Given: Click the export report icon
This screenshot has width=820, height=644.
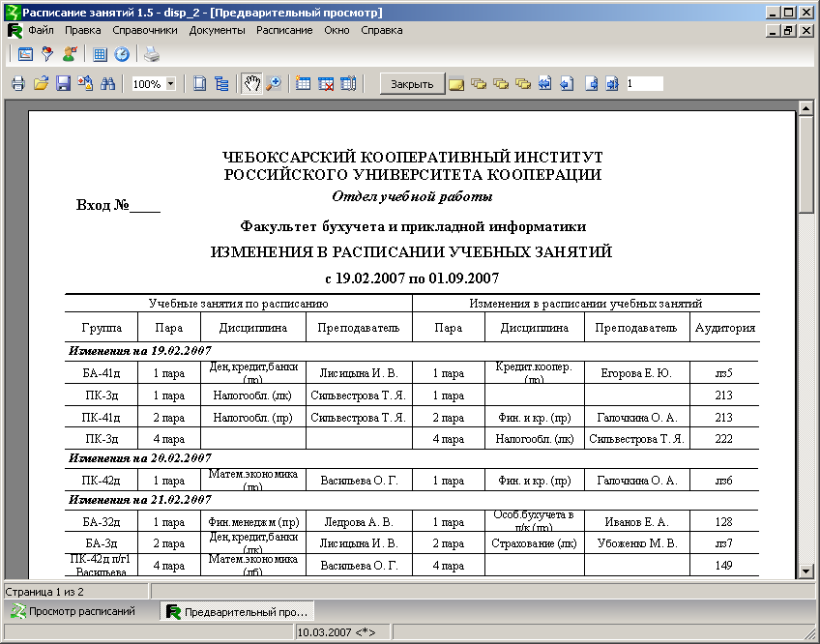Looking at the screenshot, I should click(85, 84).
